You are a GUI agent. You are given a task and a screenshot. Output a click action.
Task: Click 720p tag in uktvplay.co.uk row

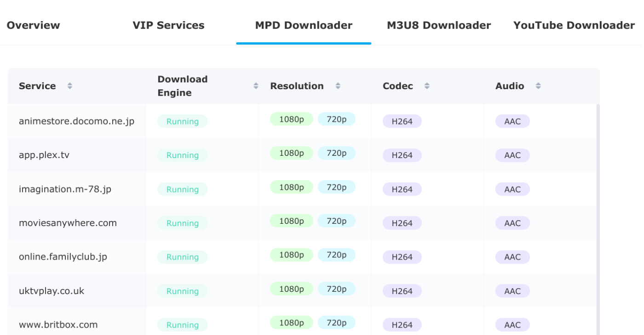[x=337, y=289]
